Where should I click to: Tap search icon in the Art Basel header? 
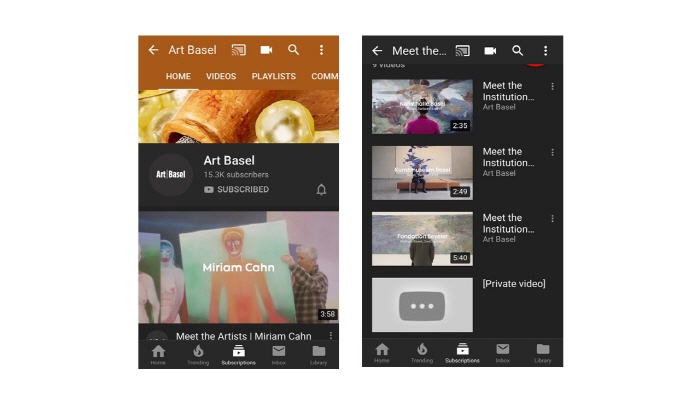point(293,50)
